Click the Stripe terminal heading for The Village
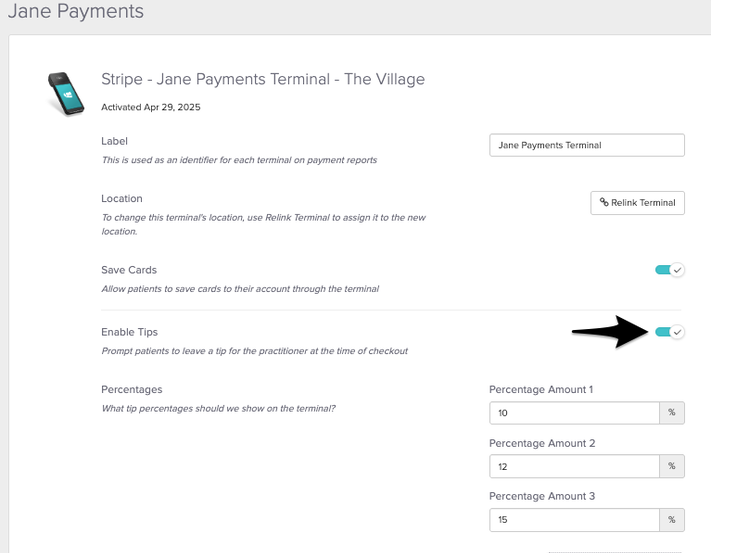 pos(263,79)
